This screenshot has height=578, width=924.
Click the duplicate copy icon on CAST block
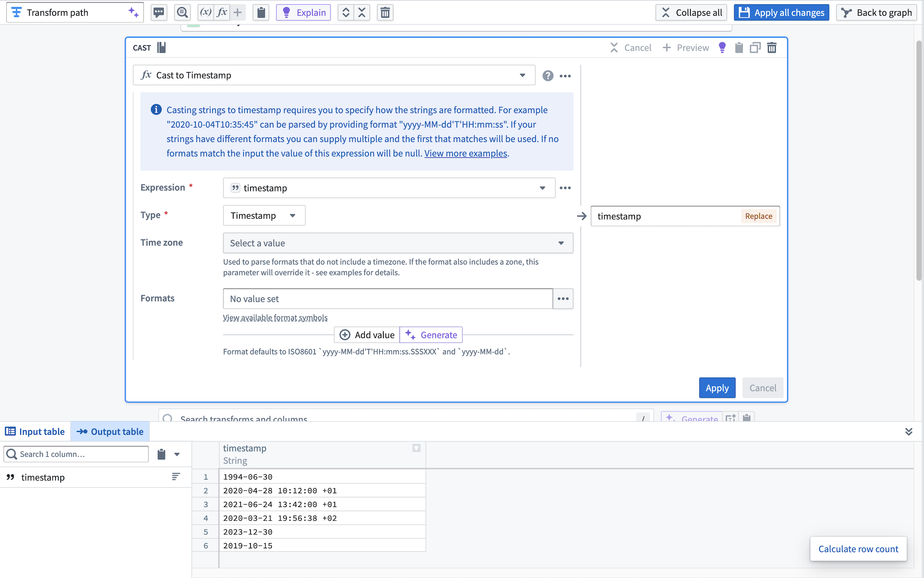point(755,47)
